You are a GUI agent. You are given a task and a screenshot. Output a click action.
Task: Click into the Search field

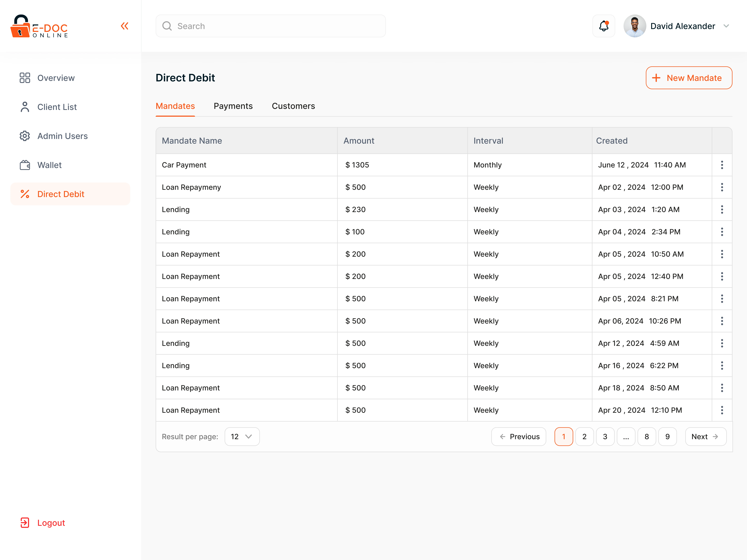click(x=271, y=26)
